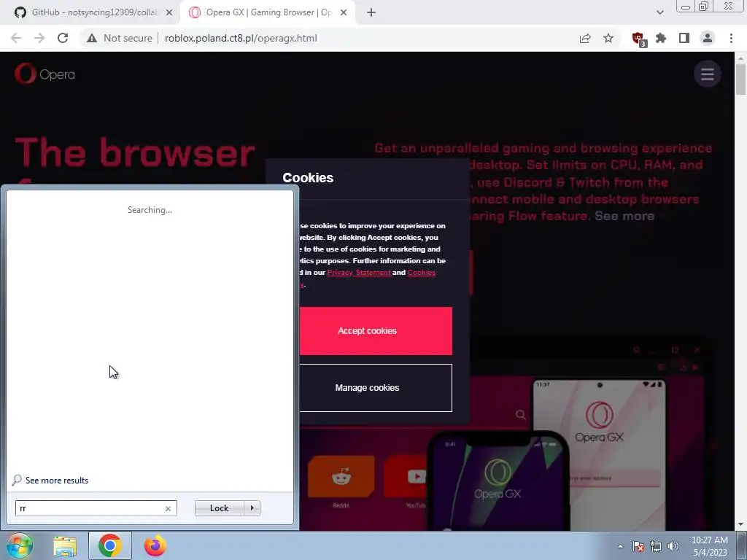The width and height of the screenshot is (747, 560).
Task: Clear the Start menu search text
Action: point(168,508)
